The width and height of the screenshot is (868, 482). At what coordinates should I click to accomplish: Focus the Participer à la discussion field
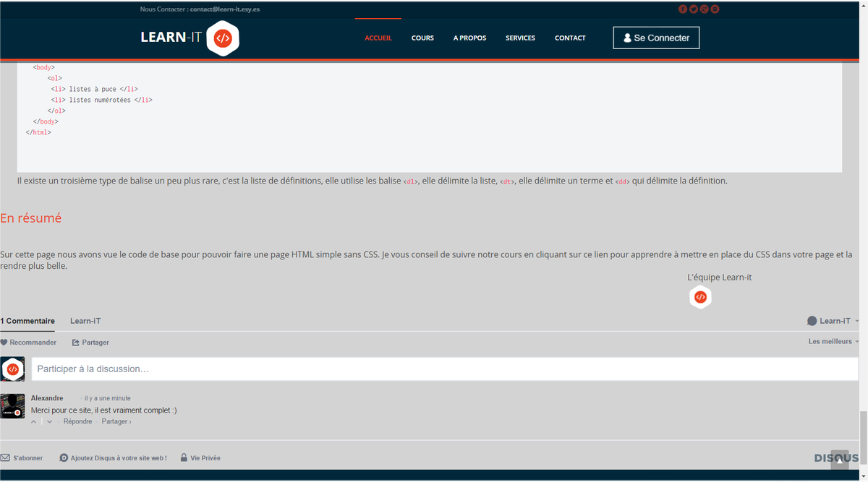(x=445, y=369)
